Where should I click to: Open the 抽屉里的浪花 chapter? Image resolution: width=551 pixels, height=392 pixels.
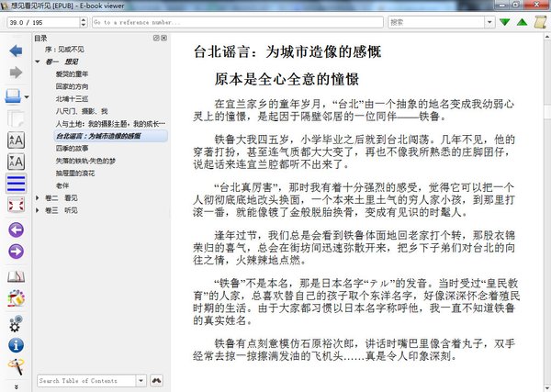coord(75,174)
